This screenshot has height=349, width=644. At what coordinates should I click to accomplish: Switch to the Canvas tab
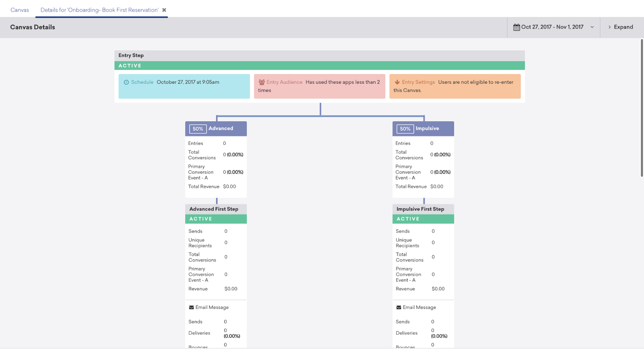(20, 10)
